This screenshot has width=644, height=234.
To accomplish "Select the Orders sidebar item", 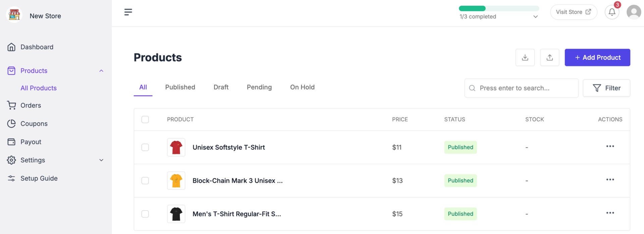I will click(30, 105).
